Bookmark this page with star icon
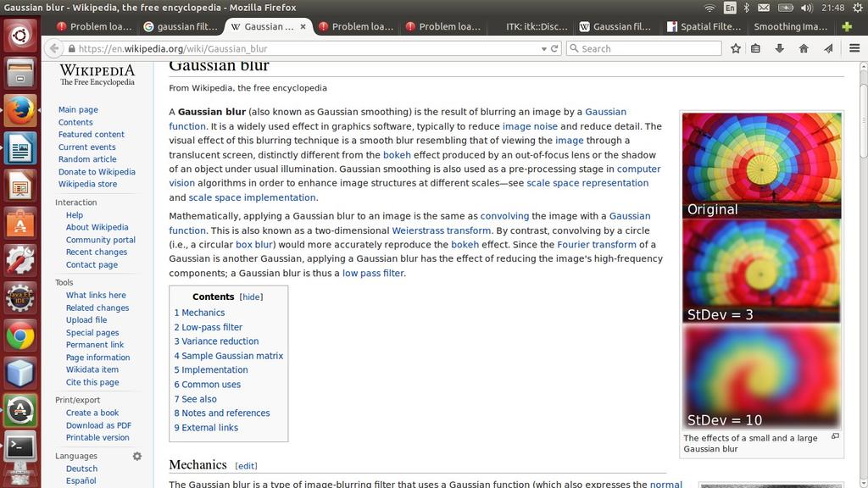Screen dimensions: 868x488 [x=735, y=48]
